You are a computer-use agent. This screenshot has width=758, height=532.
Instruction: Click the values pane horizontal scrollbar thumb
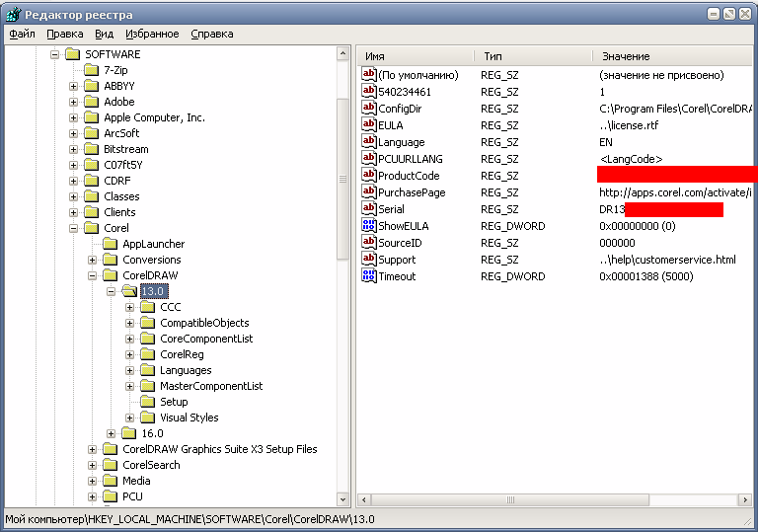(x=510, y=499)
